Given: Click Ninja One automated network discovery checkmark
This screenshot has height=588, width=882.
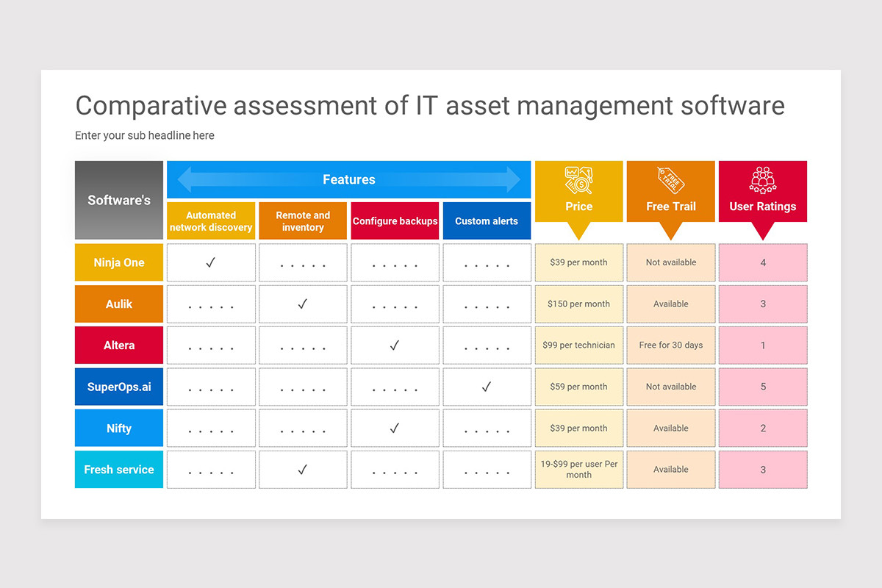Looking at the screenshot, I should [x=211, y=262].
